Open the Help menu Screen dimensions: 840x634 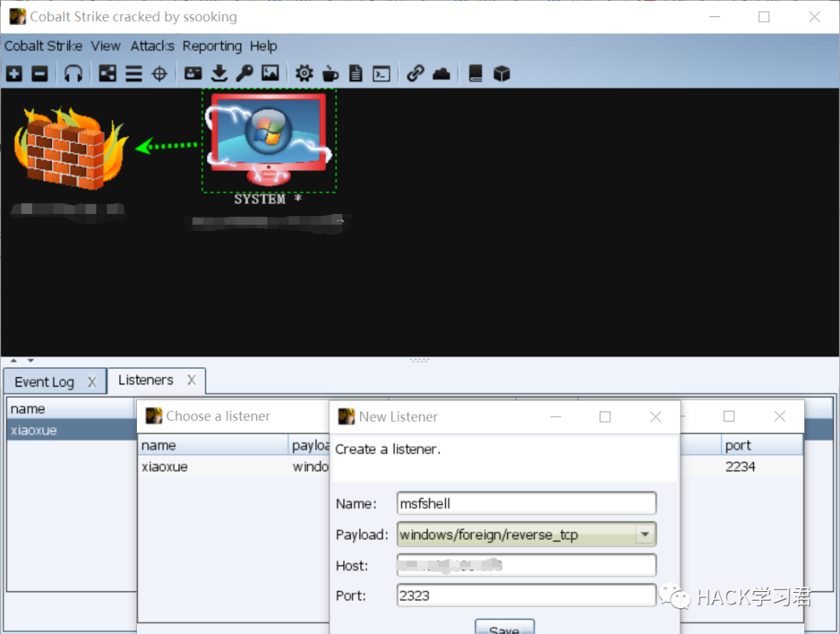click(x=264, y=46)
